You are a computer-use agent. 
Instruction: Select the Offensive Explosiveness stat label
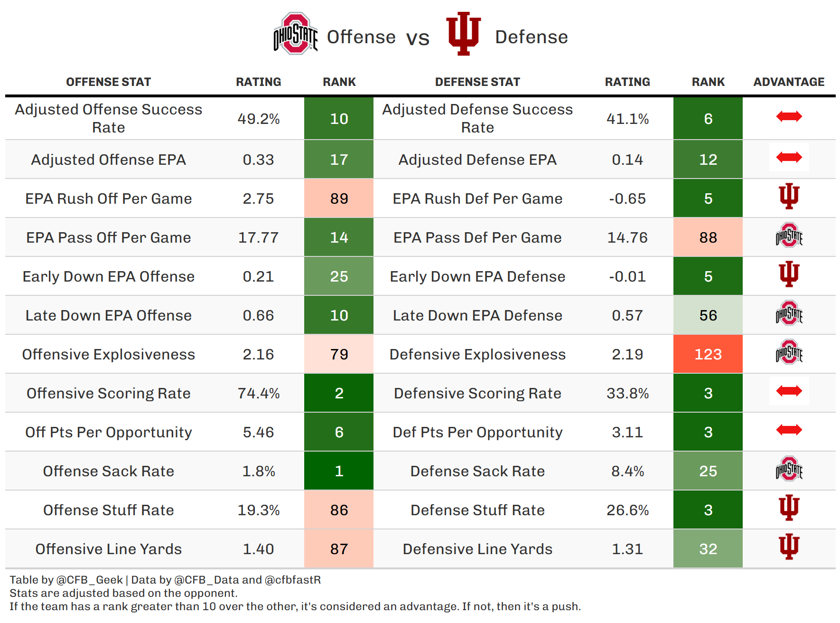[x=108, y=354]
